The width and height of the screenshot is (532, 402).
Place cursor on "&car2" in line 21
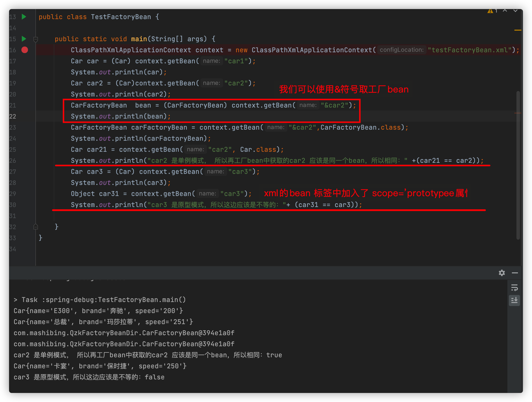pyautogui.click(x=335, y=105)
